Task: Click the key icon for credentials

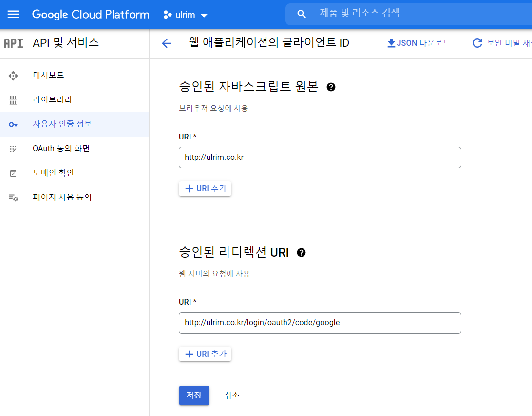Action: click(x=13, y=125)
